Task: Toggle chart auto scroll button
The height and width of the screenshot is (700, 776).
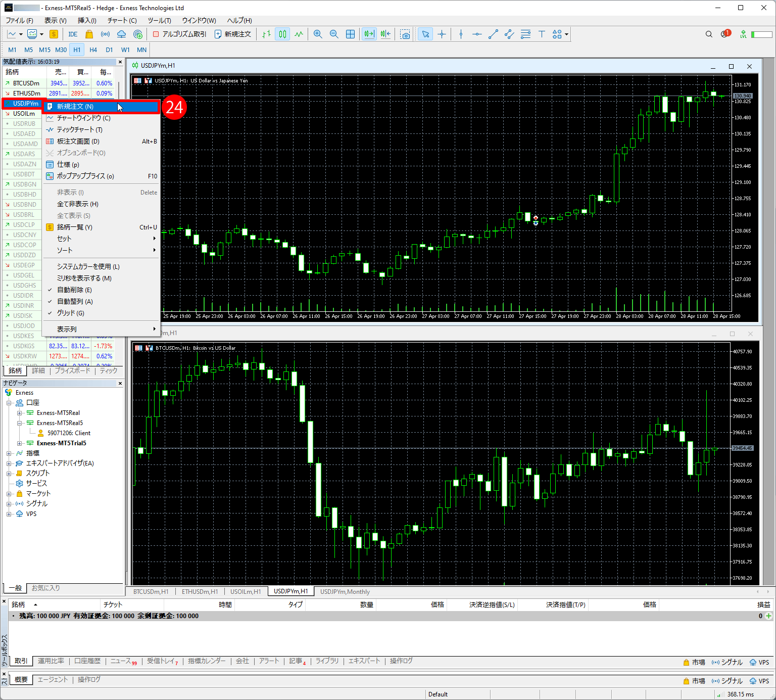Action: (369, 34)
